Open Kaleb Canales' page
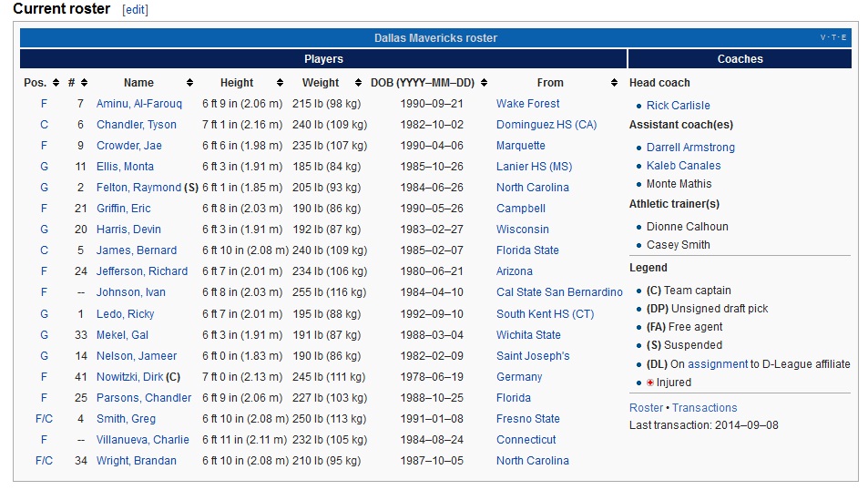The width and height of the screenshot is (868, 490). pyautogui.click(x=684, y=166)
